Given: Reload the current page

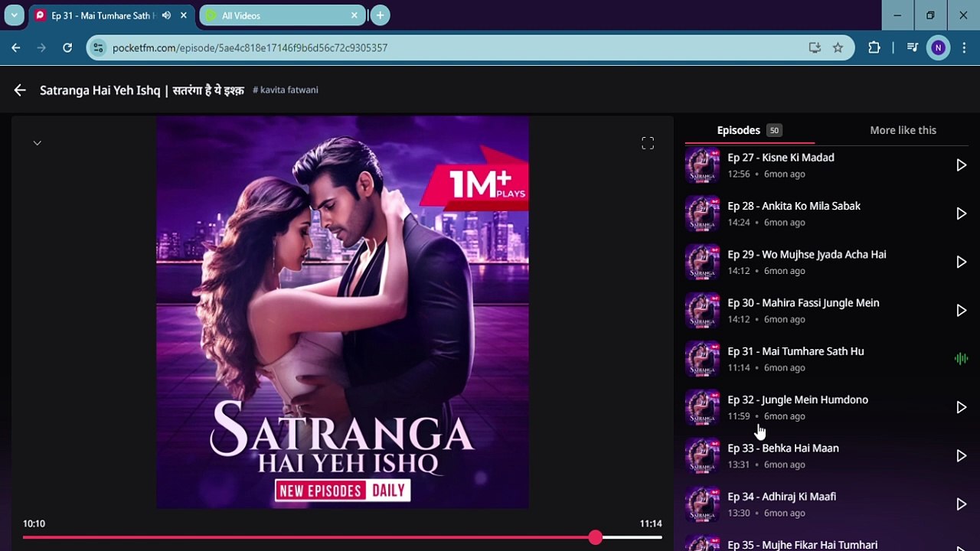Looking at the screenshot, I should 67,47.
